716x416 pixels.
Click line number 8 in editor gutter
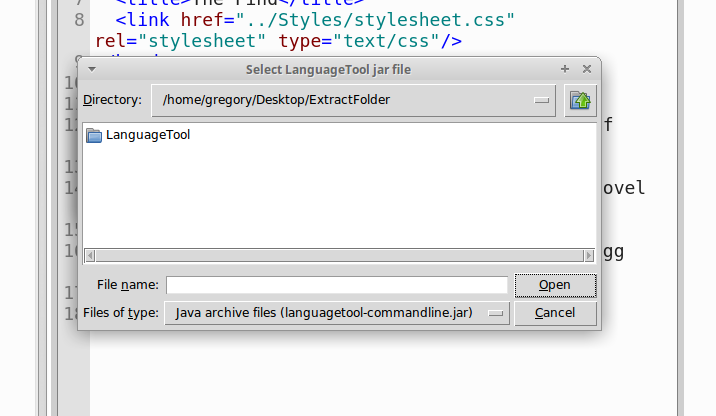click(x=79, y=20)
